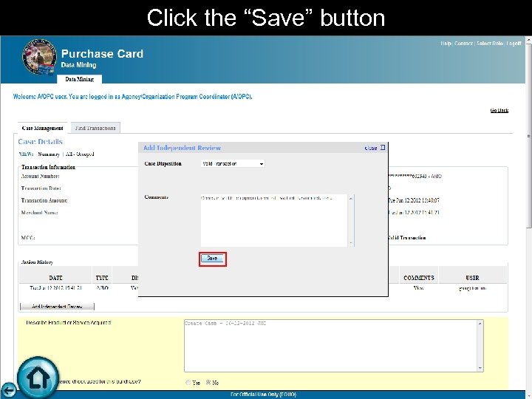Open the Help link
The image size is (532, 399).
pyautogui.click(x=446, y=44)
